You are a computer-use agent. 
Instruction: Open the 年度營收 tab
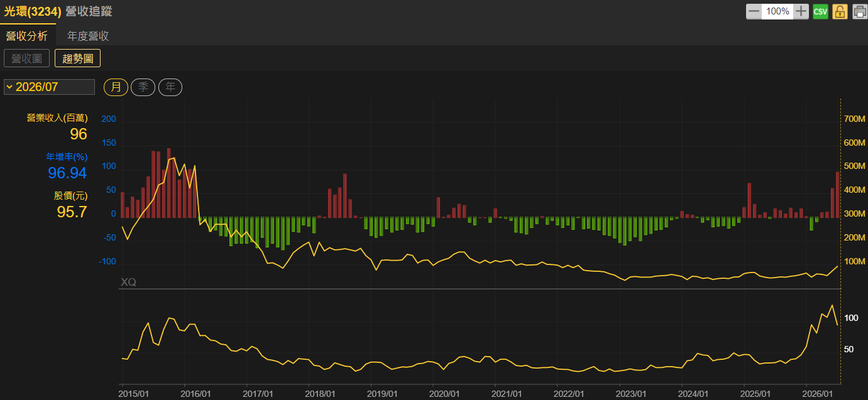click(88, 36)
